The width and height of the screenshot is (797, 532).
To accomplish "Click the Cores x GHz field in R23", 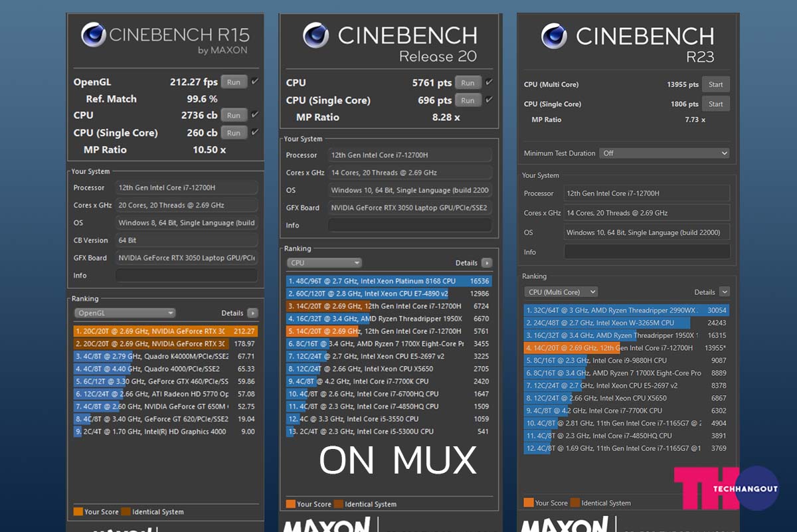I will tap(647, 213).
